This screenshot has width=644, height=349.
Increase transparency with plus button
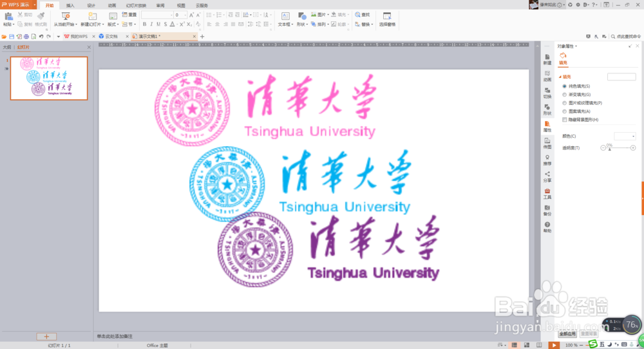pyautogui.click(x=633, y=148)
